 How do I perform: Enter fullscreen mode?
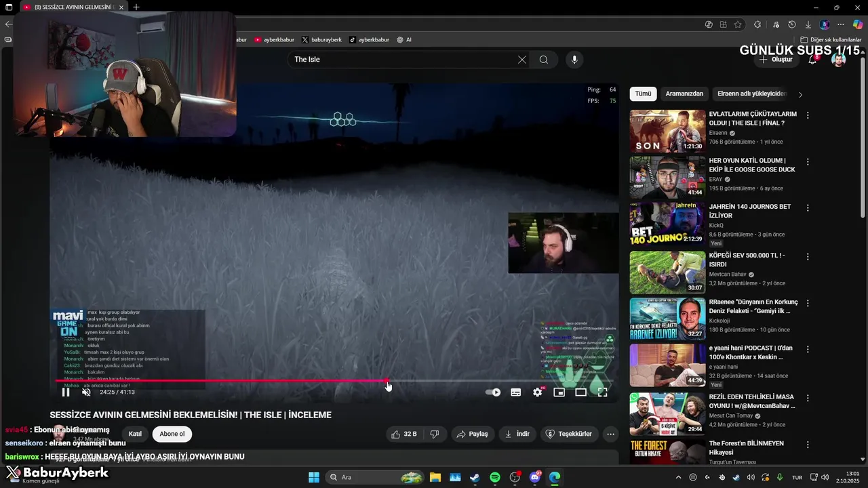click(602, 392)
